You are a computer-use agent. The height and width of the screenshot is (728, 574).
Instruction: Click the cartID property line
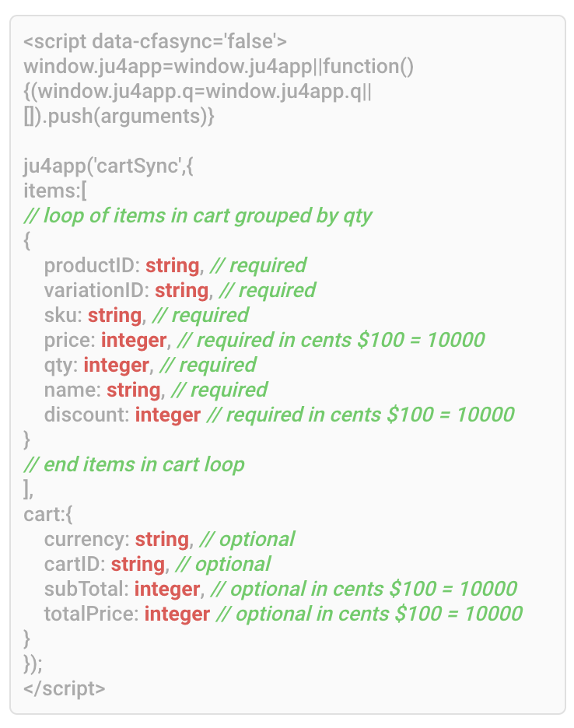(x=157, y=564)
